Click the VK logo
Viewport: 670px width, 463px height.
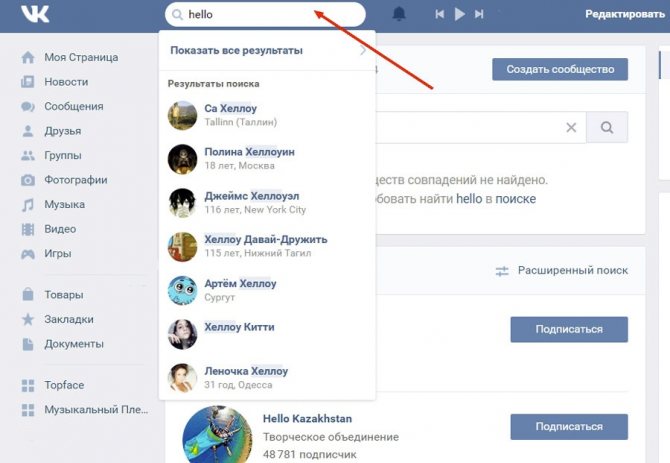pyautogui.click(x=35, y=14)
